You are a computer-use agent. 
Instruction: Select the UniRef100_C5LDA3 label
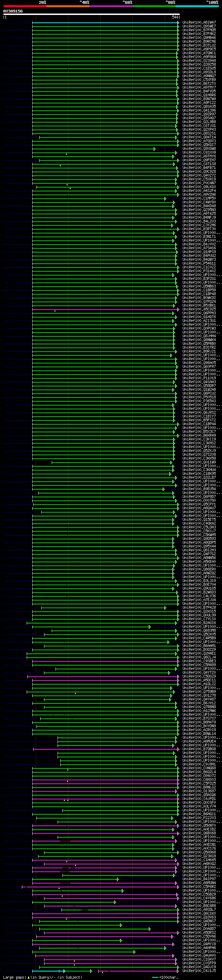(199, 527)
